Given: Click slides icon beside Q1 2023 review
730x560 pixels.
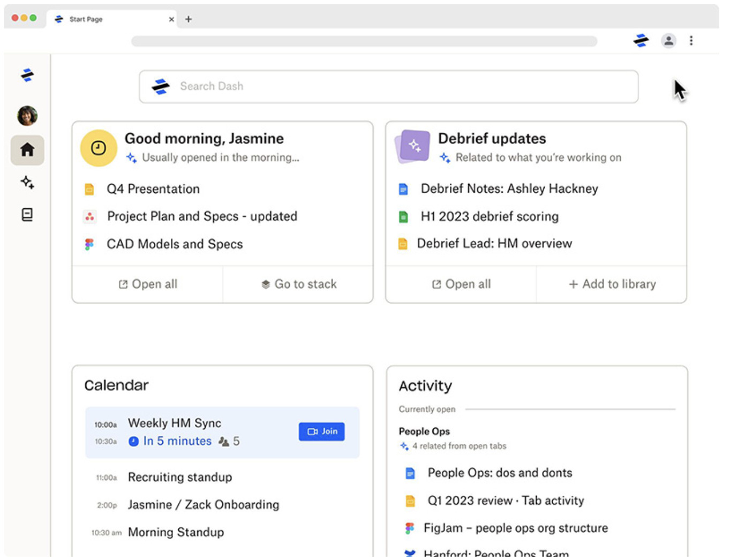Looking at the screenshot, I should point(410,501).
